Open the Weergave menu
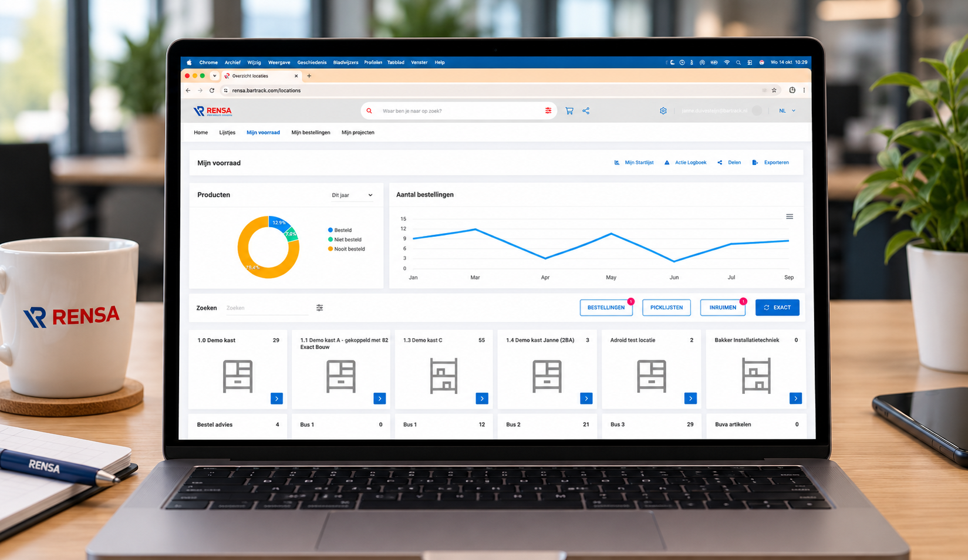Screen dimensions: 968x560 tap(279, 62)
